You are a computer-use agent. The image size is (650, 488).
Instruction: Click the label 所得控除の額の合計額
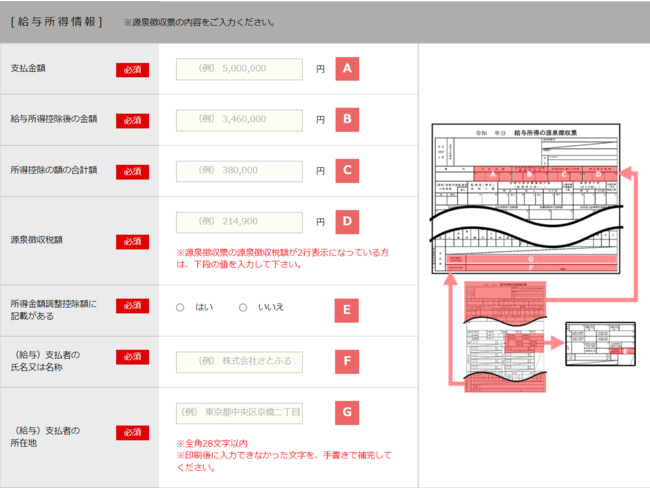[54, 170]
